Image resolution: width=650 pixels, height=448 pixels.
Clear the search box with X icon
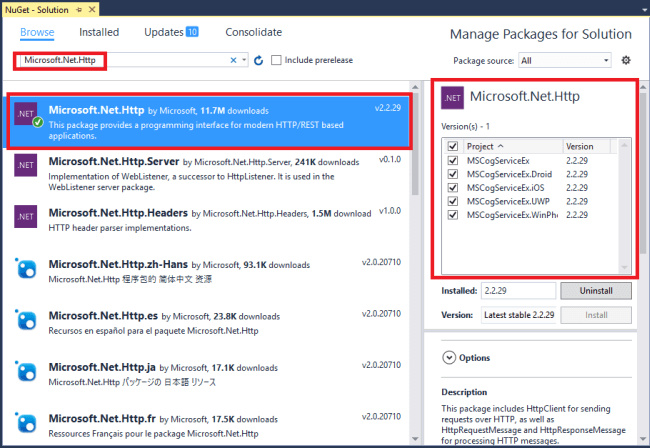tap(233, 61)
